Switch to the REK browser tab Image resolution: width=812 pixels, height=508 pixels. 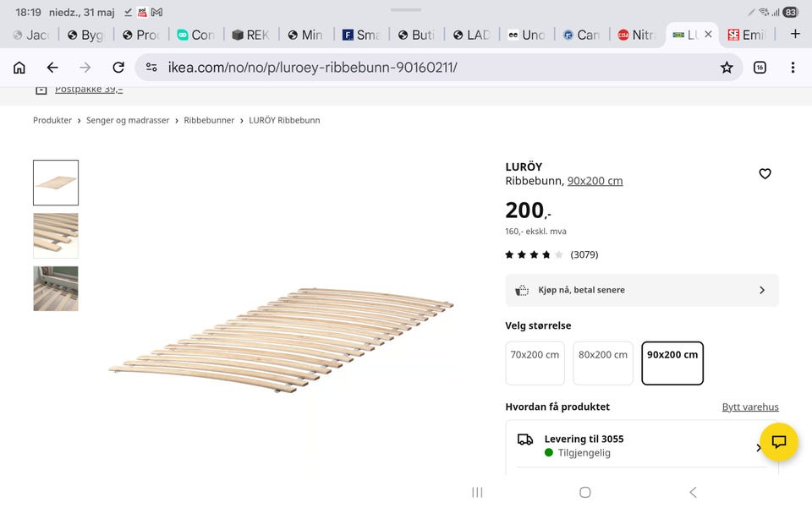coord(250,35)
